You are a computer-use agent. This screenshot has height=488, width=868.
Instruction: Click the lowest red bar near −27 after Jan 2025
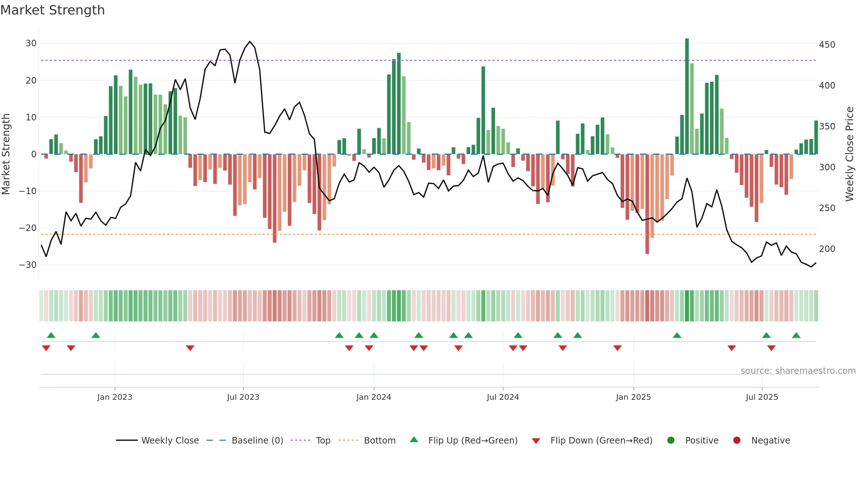[647, 204]
